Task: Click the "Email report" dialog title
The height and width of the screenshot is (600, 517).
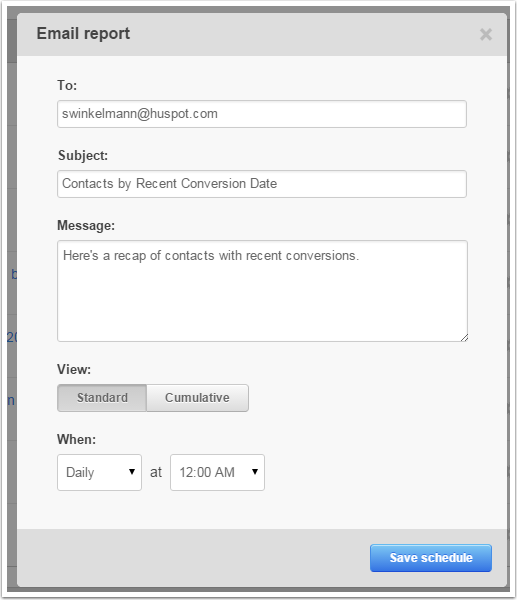Action: pyautogui.click(x=83, y=34)
